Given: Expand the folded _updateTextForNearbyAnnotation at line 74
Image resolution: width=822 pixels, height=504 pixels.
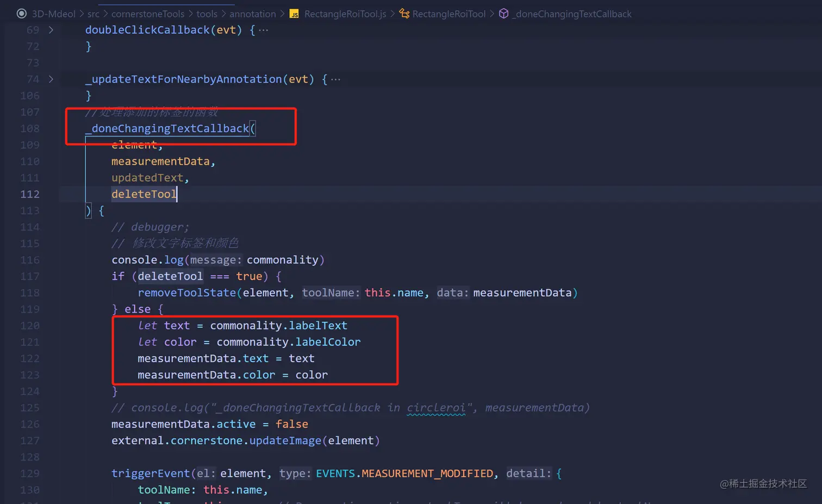Looking at the screenshot, I should point(51,79).
